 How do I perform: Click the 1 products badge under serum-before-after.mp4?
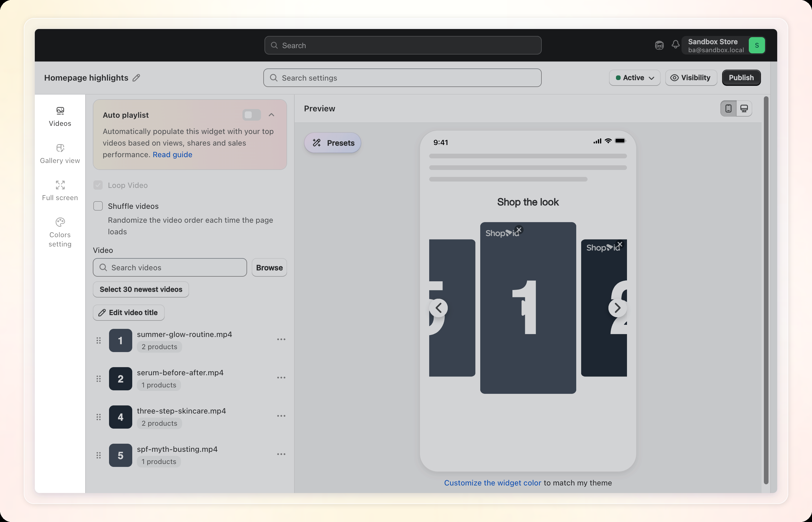159,385
